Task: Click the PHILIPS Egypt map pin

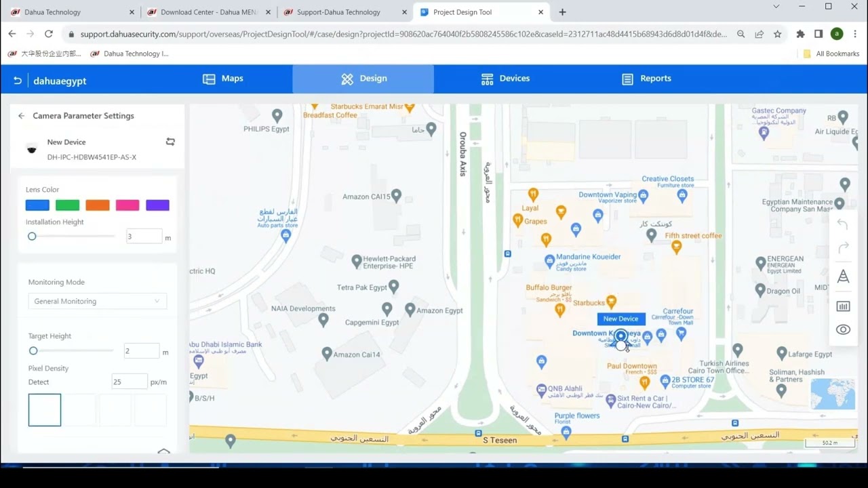Action: pos(277,116)
